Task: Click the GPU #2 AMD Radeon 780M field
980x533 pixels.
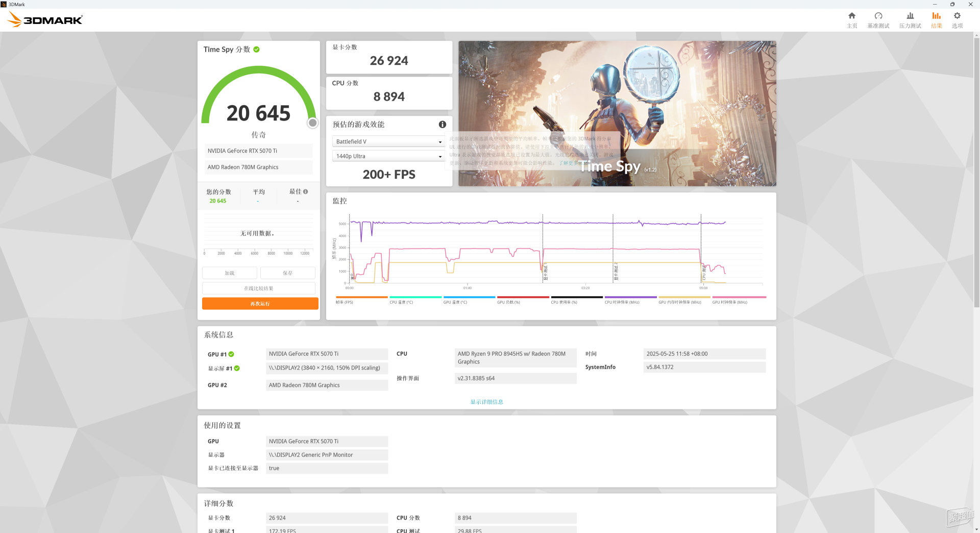Action: [327, 385]
